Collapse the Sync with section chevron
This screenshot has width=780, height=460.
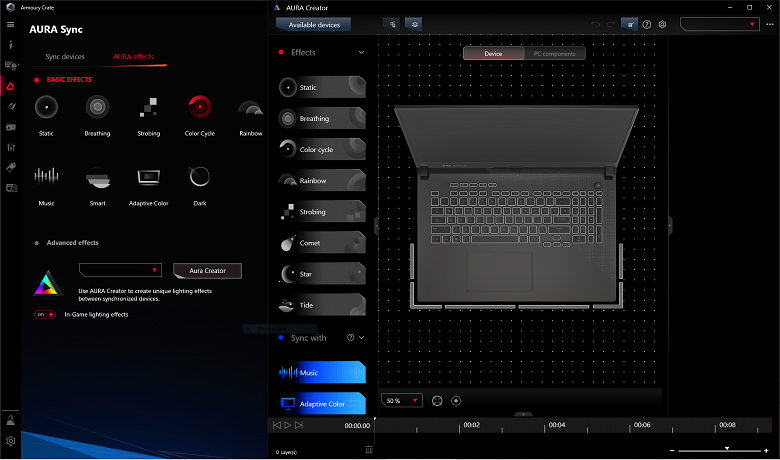pos(362,338)
